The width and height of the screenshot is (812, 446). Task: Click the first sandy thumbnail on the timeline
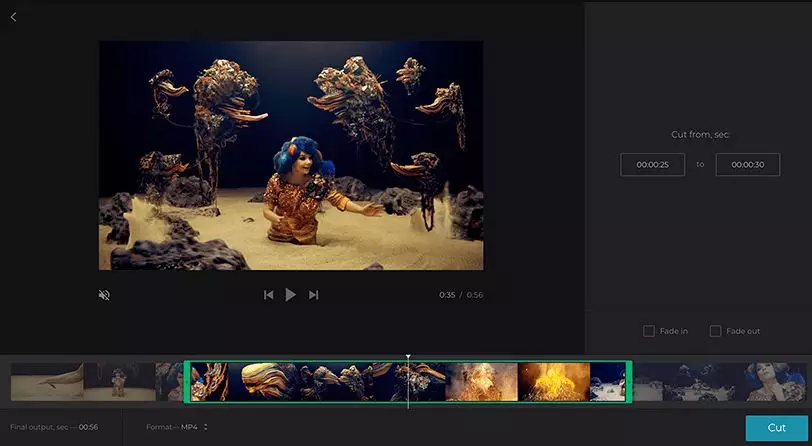[x=46, y=382]
